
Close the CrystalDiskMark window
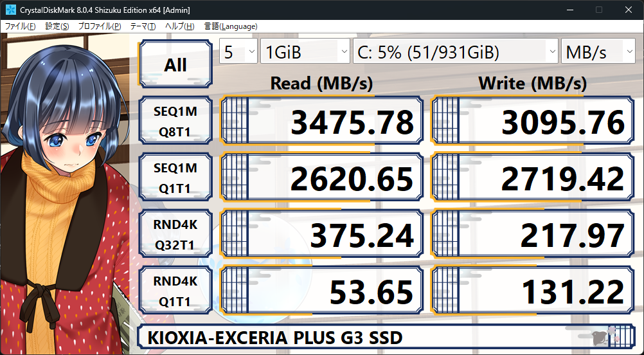pyautogui.click(x=629, y=10)
